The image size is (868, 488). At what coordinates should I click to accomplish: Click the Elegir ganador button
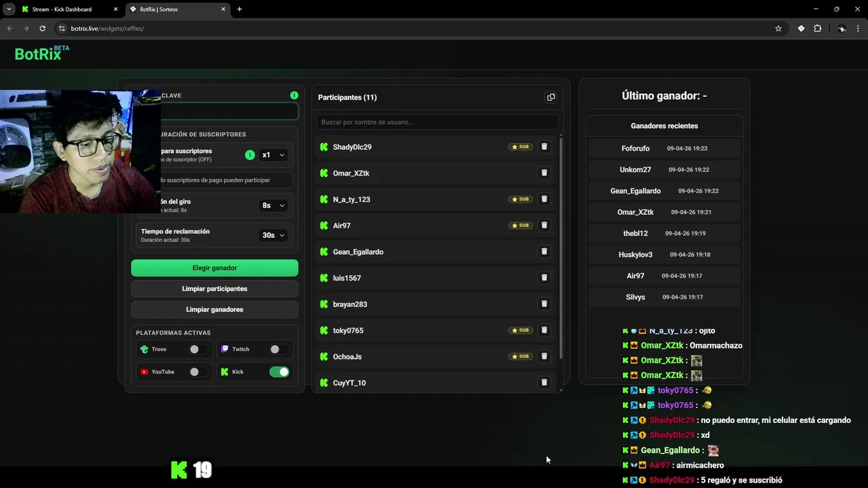214,268
